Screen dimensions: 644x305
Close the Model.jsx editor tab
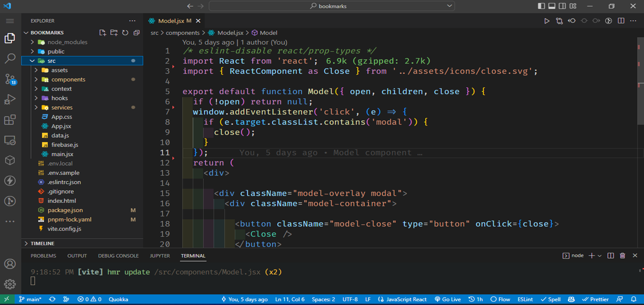[x=198, y=21]
